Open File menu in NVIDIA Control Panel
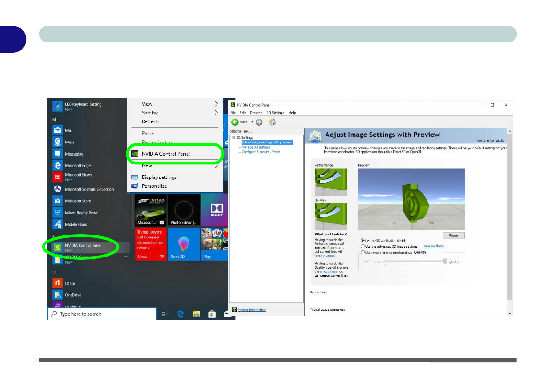Screen dimensions: 557x392 point(233,113)
